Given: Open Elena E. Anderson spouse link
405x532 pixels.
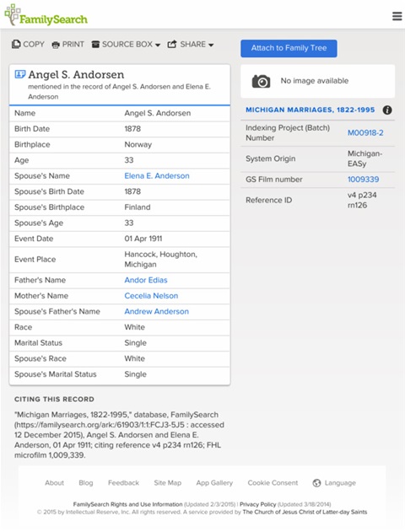Looking at the screenshot, I should coord(157,175).
